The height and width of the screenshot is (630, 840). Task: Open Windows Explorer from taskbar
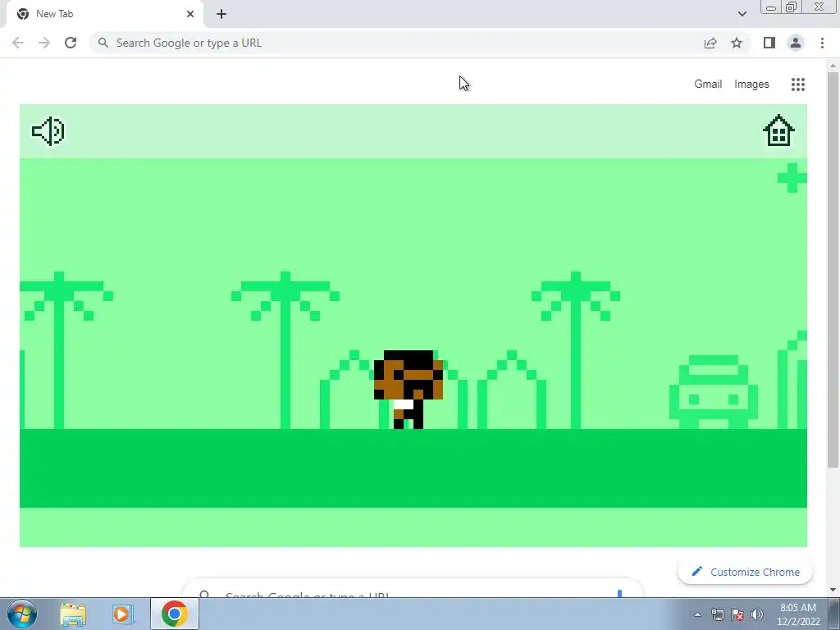tap(73, 614)
